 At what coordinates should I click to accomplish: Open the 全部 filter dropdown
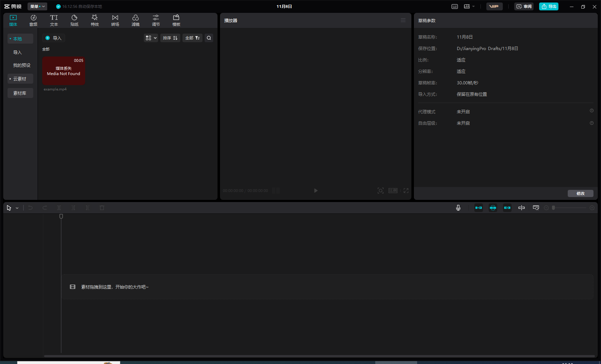[192, 38]
